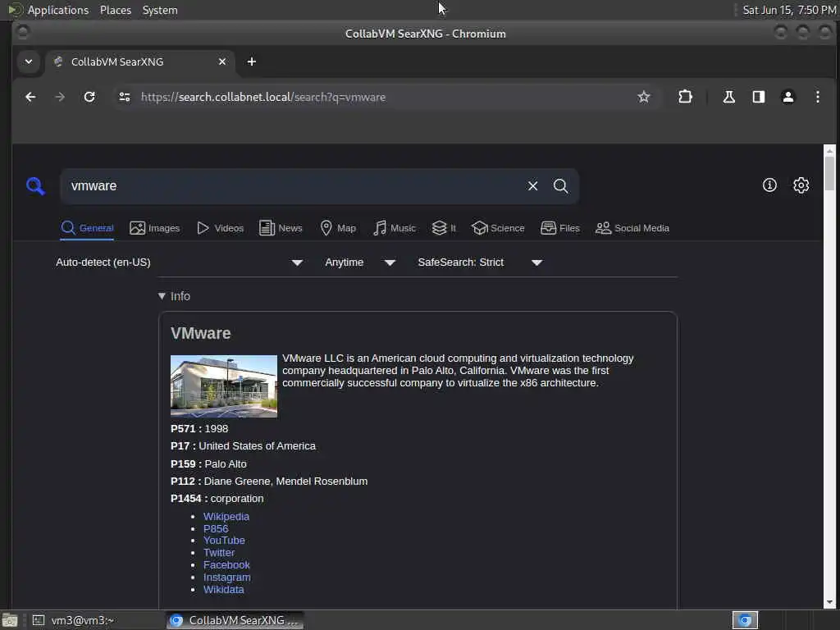Open the Anytime time range dropdown
840x630 pixels.
[x=360, y=262]
